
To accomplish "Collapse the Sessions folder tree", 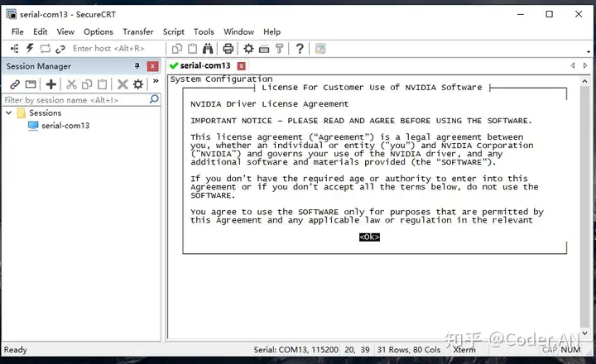I will click(9, 113).
